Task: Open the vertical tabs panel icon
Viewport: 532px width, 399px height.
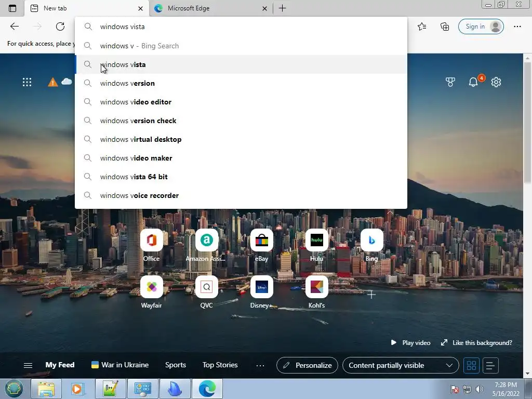Action: [12, 8]
